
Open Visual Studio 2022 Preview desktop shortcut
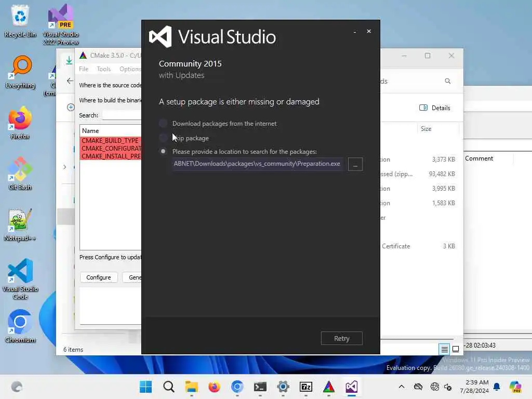click(60, 24)
